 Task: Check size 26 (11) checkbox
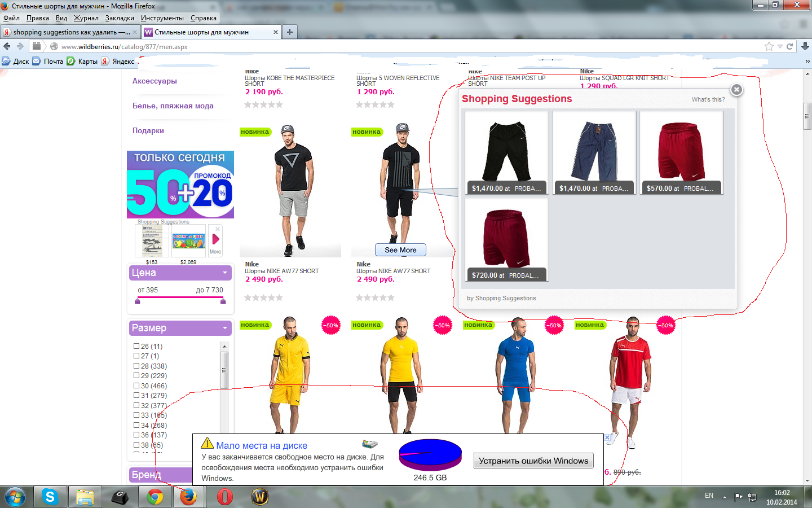(136, 346)
